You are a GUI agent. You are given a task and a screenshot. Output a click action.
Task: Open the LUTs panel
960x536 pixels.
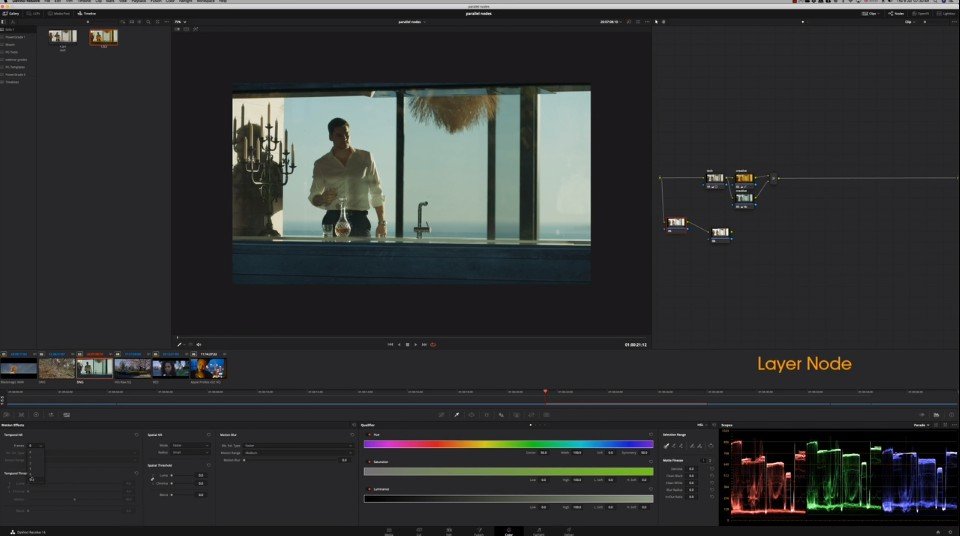point(33,13)
